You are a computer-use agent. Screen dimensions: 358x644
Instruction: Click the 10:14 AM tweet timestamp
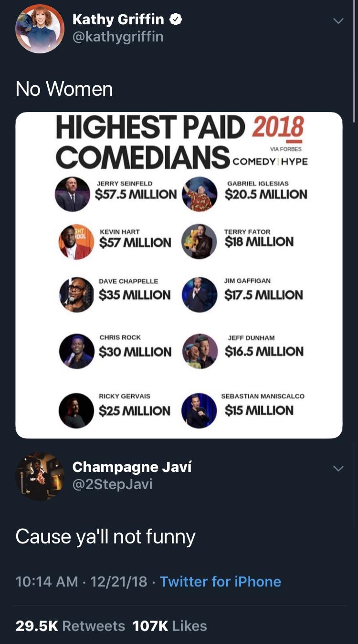pyautogui.click(x=47, y=582)
